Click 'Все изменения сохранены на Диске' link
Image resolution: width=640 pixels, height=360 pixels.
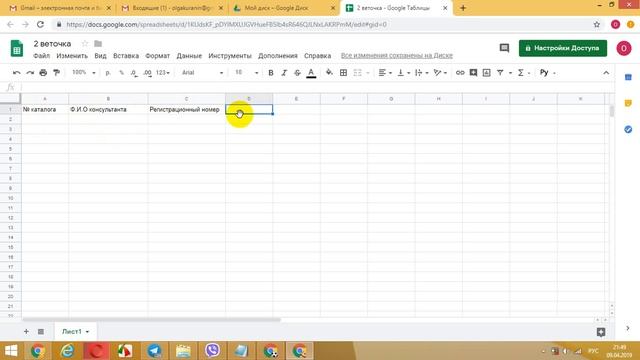click(x=397, y=56)
